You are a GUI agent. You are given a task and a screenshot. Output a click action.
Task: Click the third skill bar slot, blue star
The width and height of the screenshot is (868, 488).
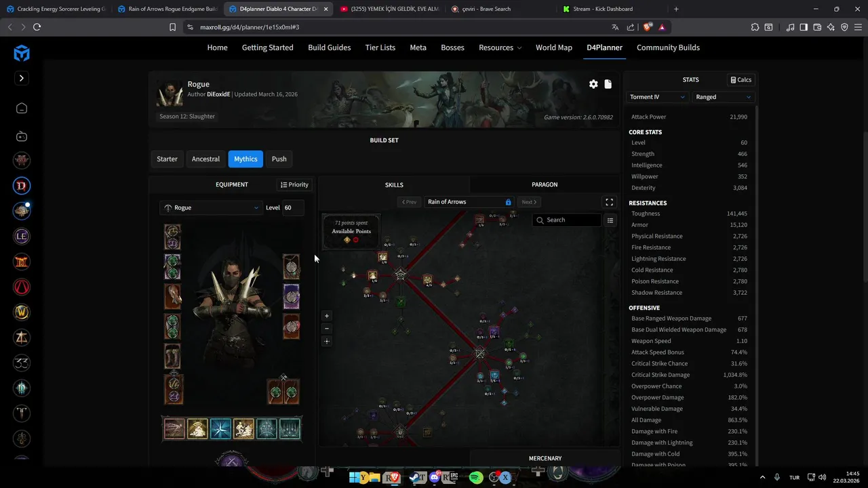220,428
